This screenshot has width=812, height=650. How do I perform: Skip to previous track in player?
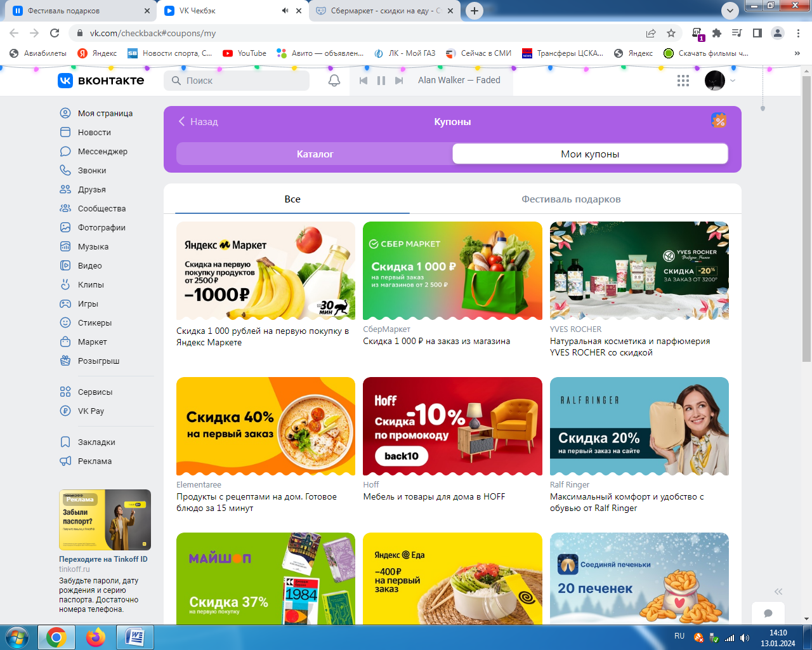coord(363,81)
